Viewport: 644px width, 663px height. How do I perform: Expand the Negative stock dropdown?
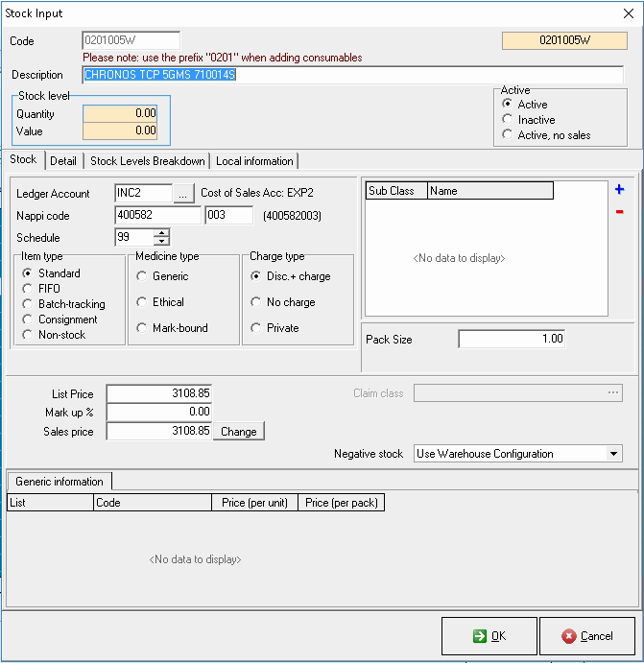(614, 454)
